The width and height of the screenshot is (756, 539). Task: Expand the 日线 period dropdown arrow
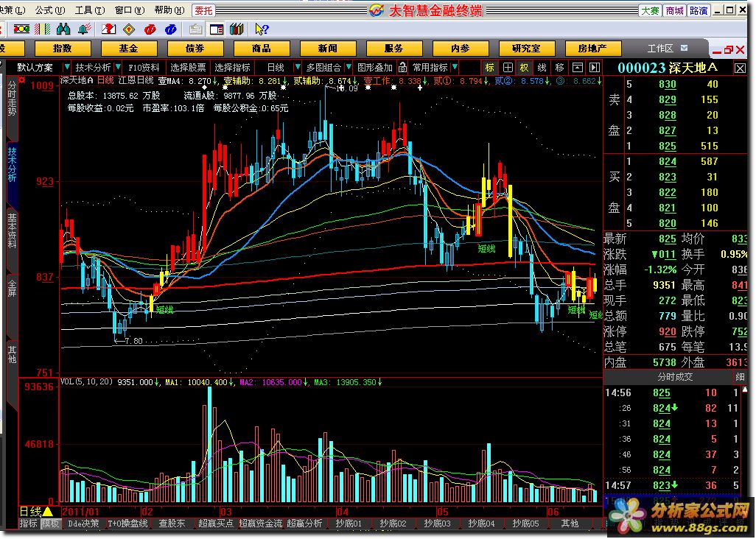coord(298,67)
